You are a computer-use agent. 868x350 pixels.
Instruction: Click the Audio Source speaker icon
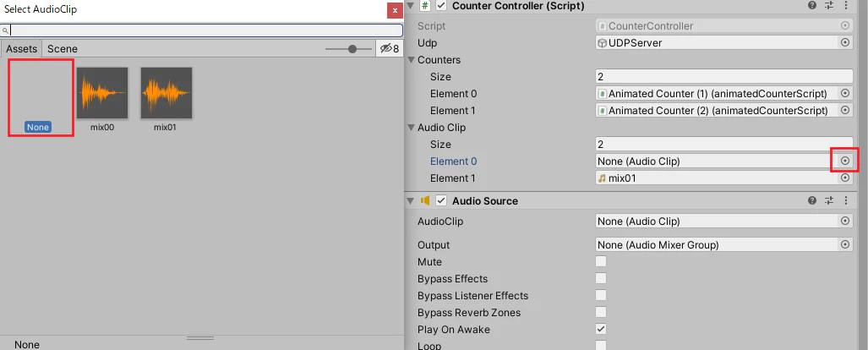[x=425, y=200]
